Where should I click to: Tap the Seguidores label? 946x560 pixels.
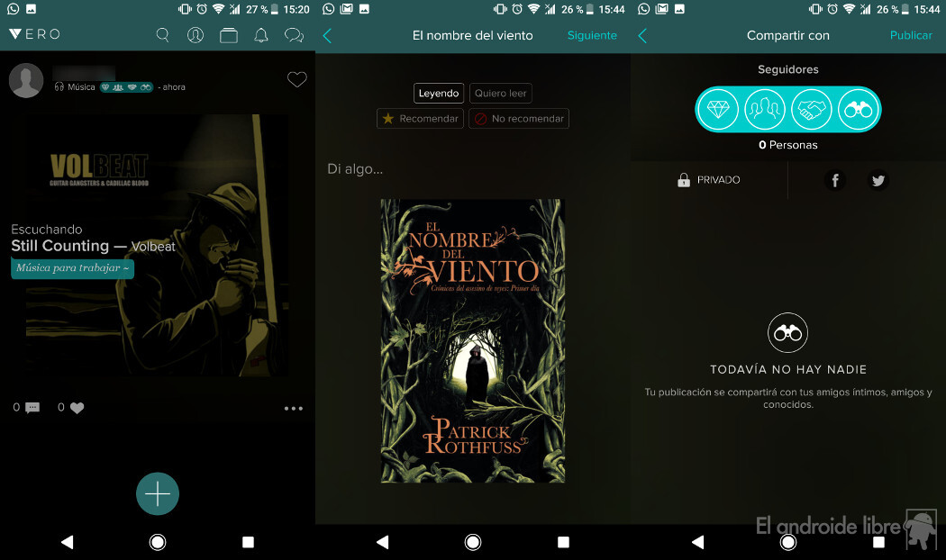[788, 70]
